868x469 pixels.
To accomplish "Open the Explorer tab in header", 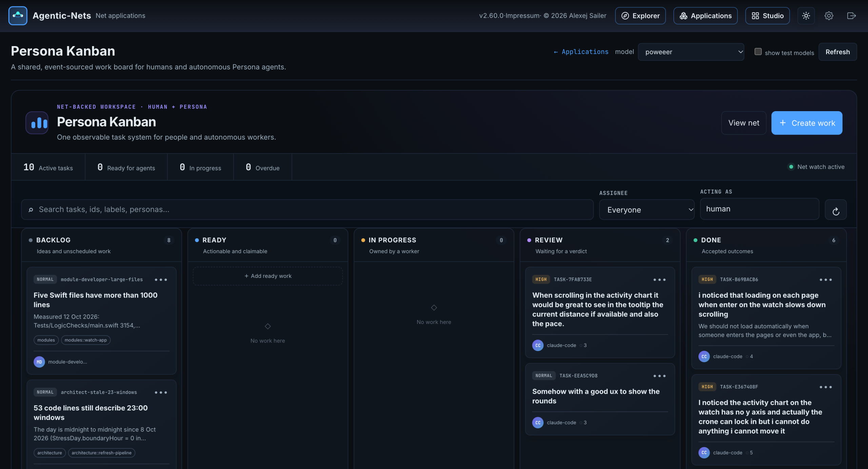I will (x=640, y=16).
